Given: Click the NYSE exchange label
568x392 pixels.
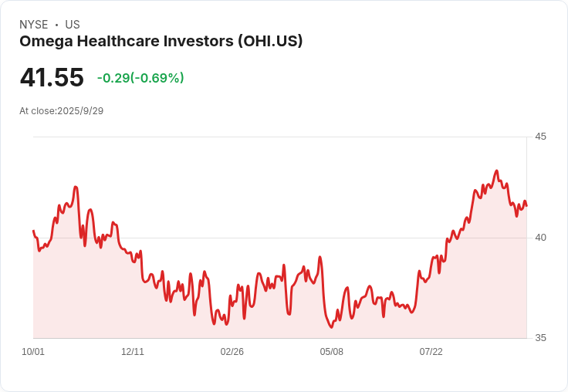Looking at the screenshot, I should point(34,25).
